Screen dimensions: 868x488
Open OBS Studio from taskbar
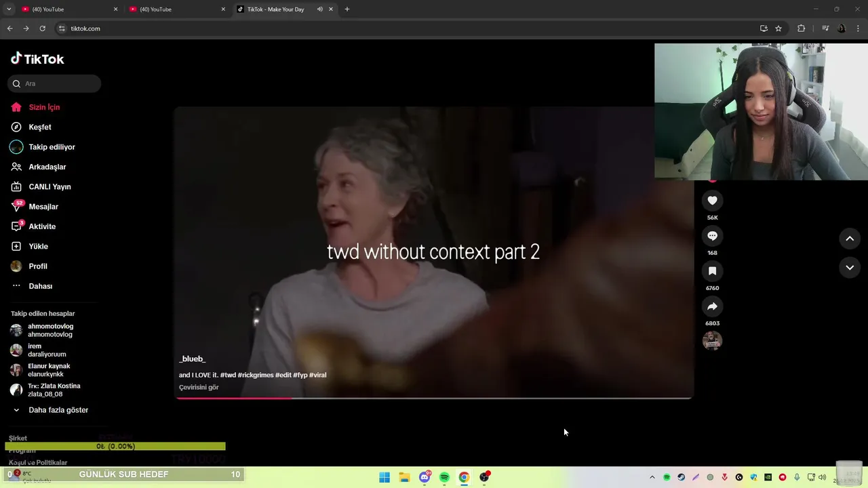click(x=484, y=477)
